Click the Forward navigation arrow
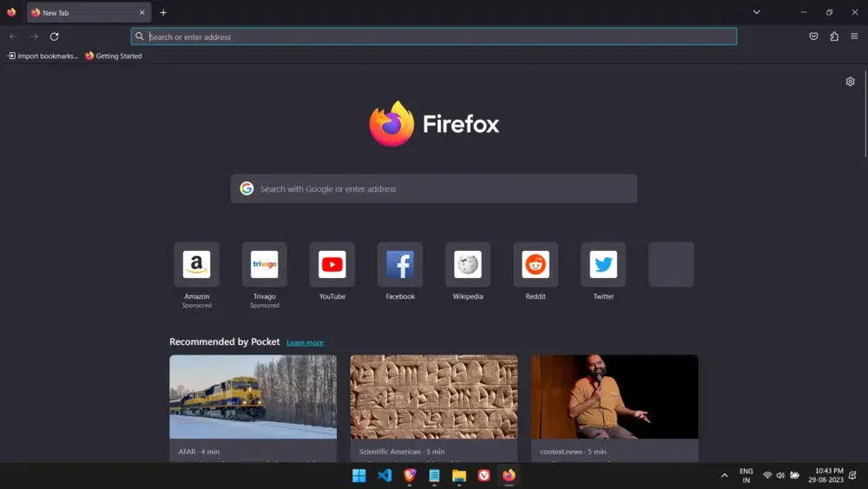Image resolution: width=868 pixels, height=489 pixels. click(34, 36)
